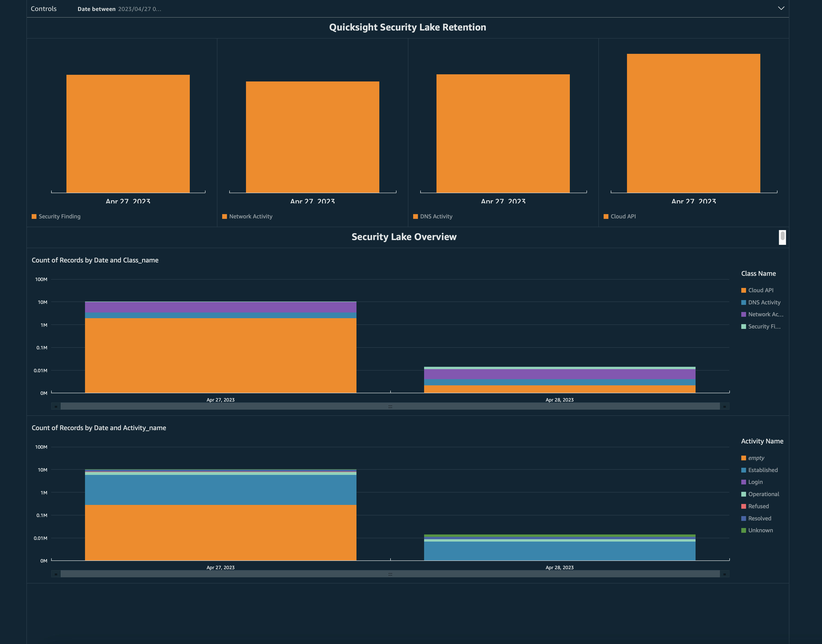Click Resolved in Activity Name legend
Image resolution: width=822 pixels, height=644 pixels.
(756, 518)
